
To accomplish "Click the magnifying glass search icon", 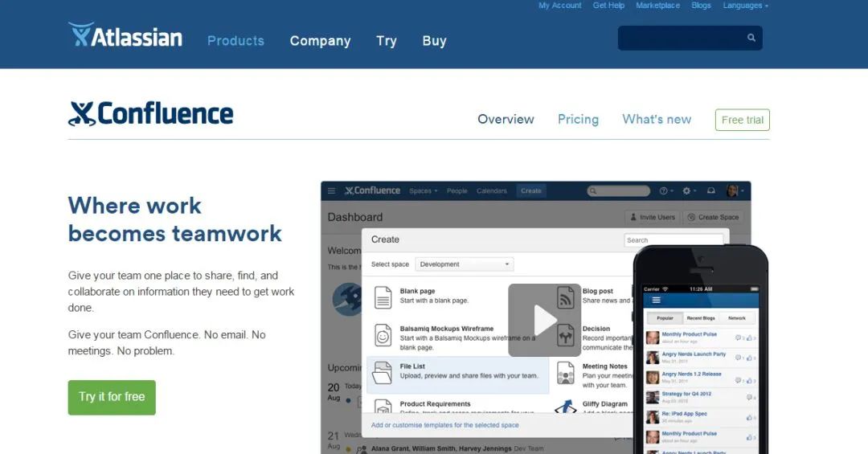I will click(x=751, y=38).
